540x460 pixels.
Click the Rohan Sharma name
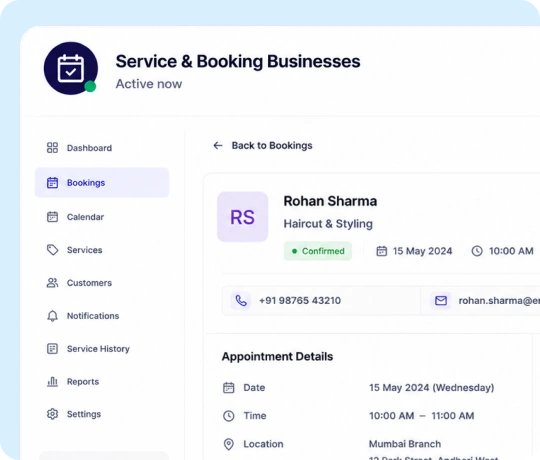pyautogui.click(x=330, y=201)
